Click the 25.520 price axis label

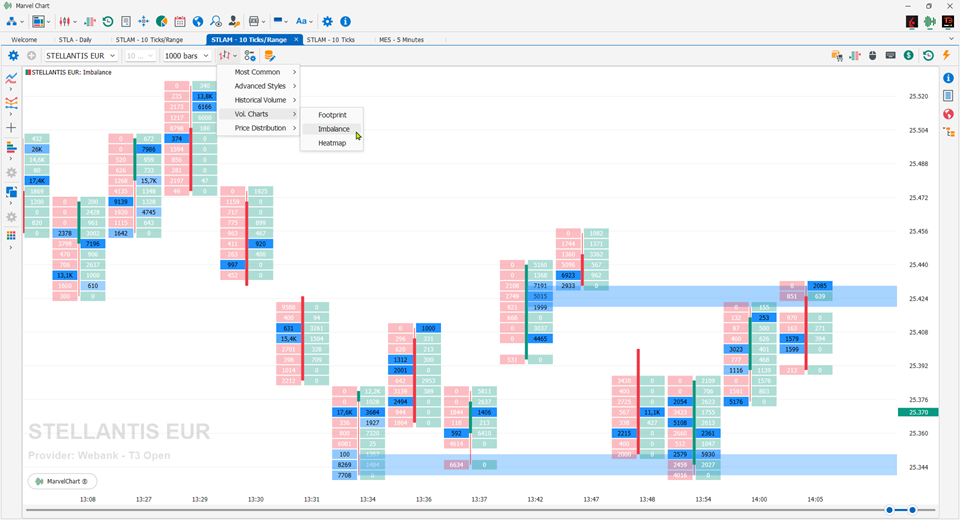pyautogui.click(x=918, y=96)
